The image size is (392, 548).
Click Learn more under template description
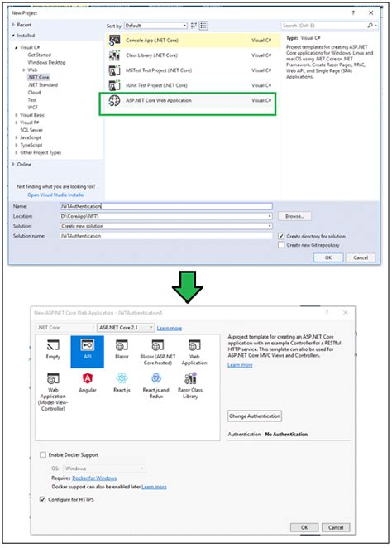(240, 365)
